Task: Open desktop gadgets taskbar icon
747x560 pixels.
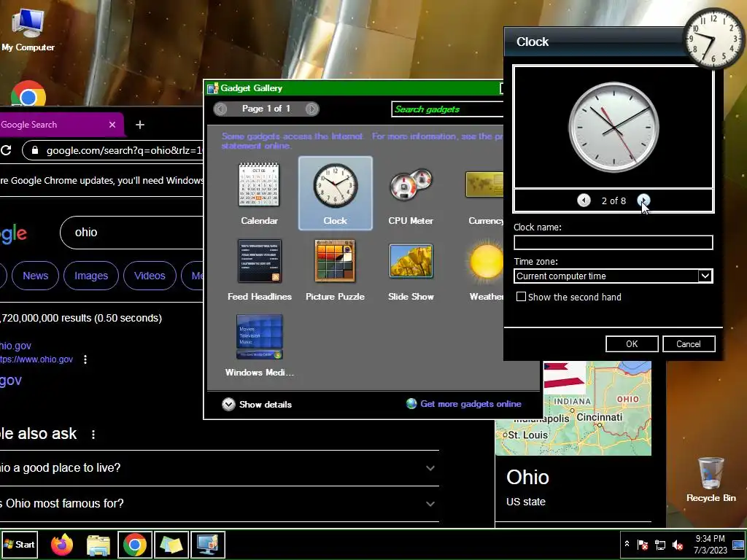Action: (x=208, y=544)
